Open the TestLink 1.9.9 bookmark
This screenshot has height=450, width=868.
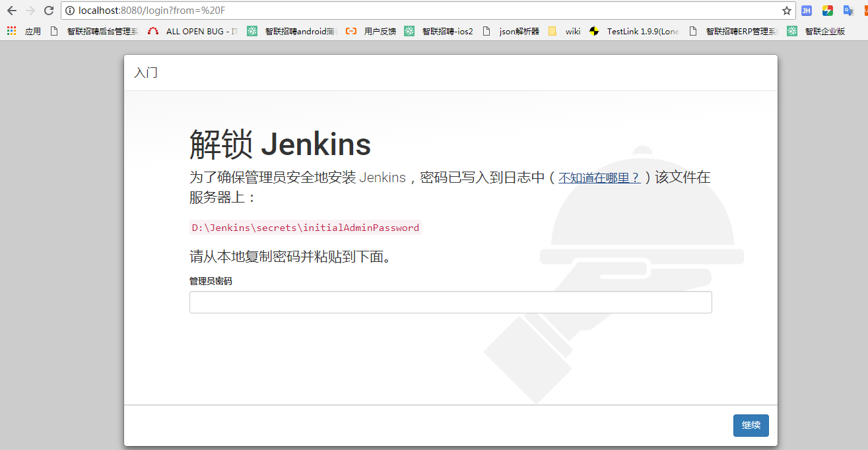coord(634,31)
